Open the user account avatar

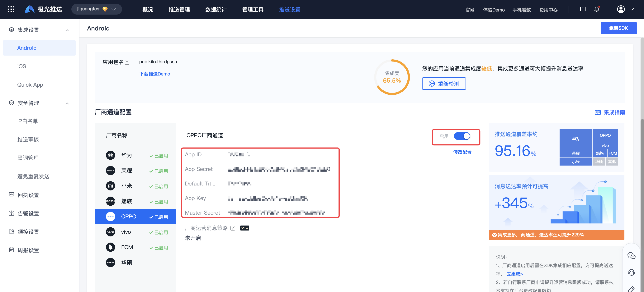click(621, 9)
